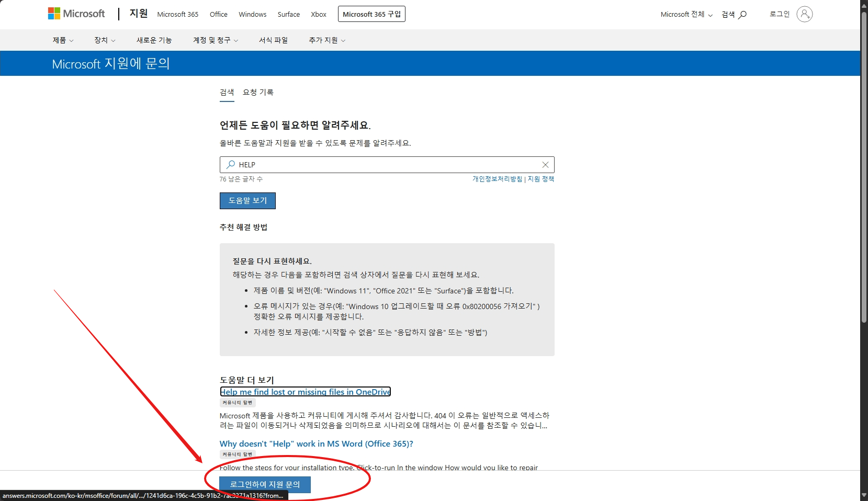Open Help me find lost files in OneDrive
This screenshot has width=868, height=501.
click(x=306, y=392)
